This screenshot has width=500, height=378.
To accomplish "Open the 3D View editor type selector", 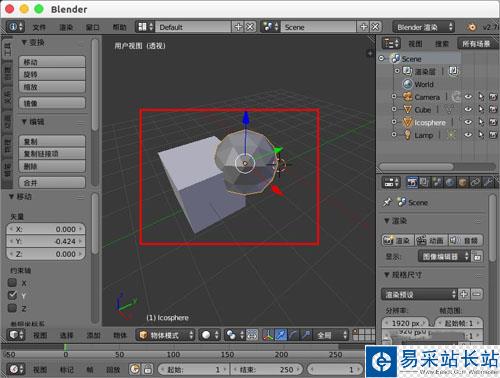I will pyautogui.click(x=16, y=335).
